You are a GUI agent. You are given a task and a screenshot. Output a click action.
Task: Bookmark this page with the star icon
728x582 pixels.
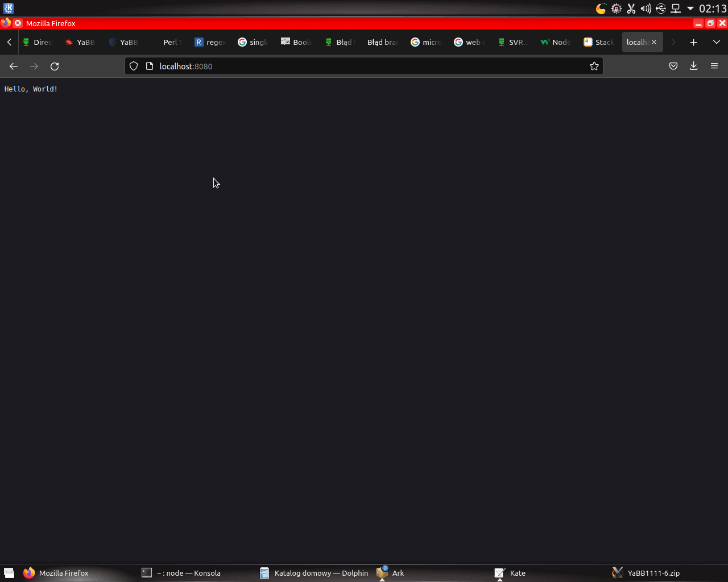point(594,66)
